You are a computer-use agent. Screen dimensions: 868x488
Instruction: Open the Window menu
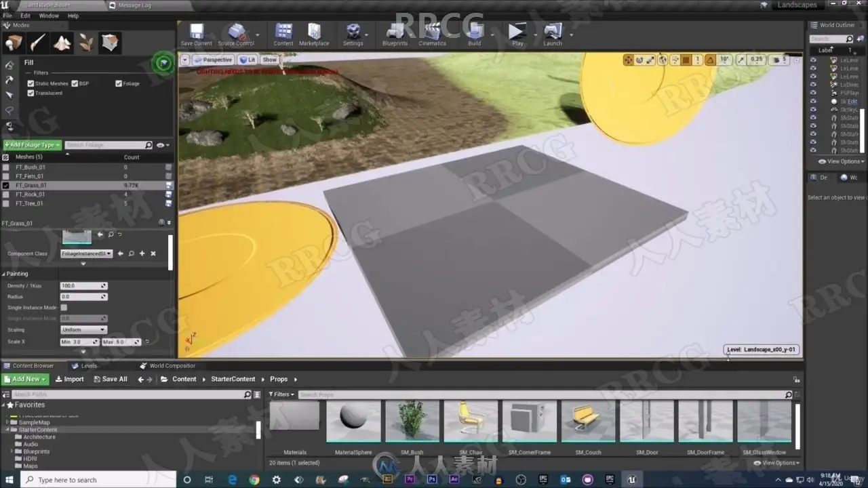tap(49, 16)
